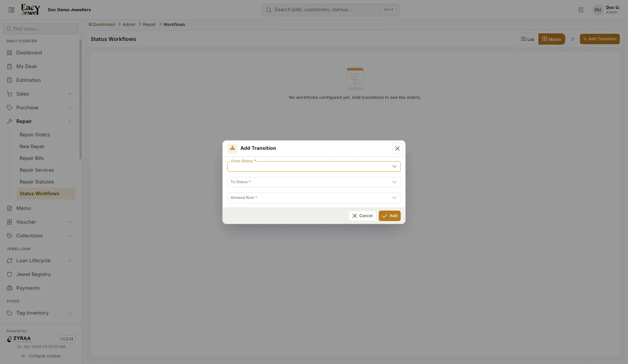The image size is (628, 364).
Task: Cancel the Add Transition dialog
Action: (x=362, y=216)
